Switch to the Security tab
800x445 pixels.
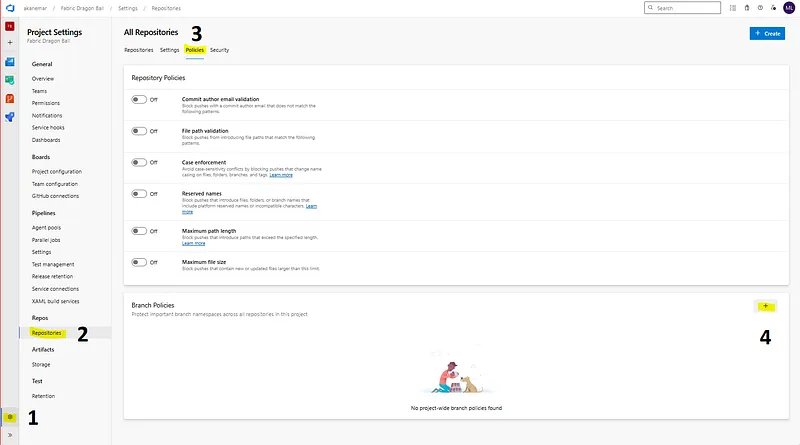tap(219, 50)
